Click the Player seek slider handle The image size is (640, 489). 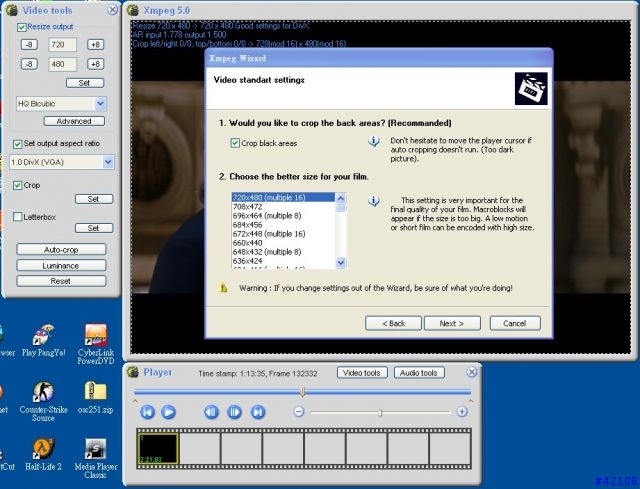[x=302, y=391]
